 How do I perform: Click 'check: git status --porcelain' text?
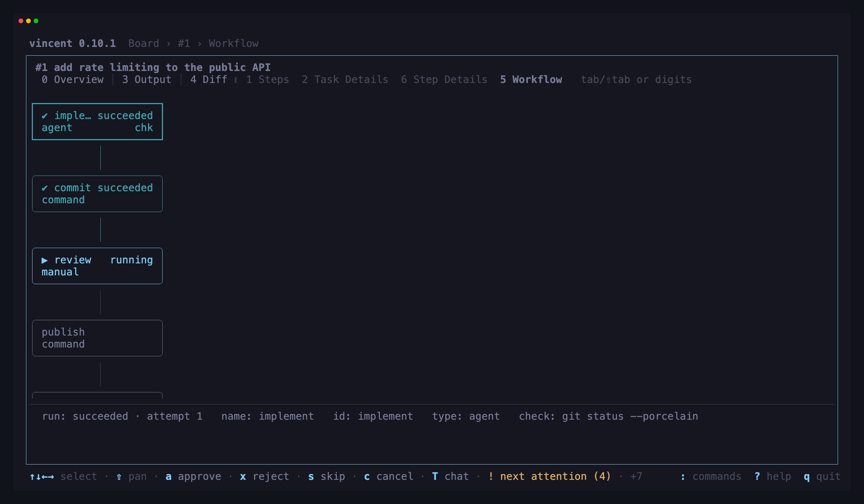tap(608, 416)
